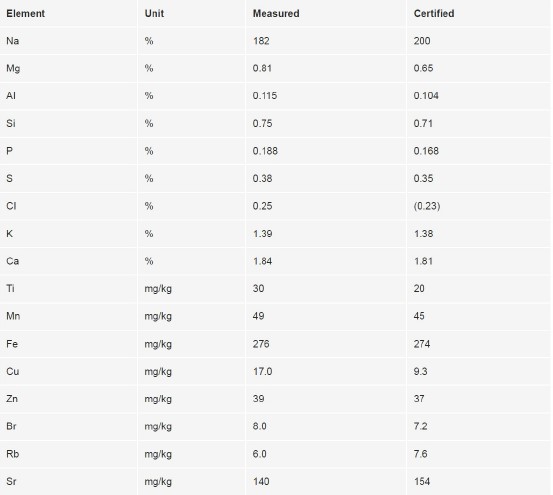Image resolution: width=553 pixels, height=495 pixels.
Task: Click the Rb certified value 7.6
Action: 420,454
